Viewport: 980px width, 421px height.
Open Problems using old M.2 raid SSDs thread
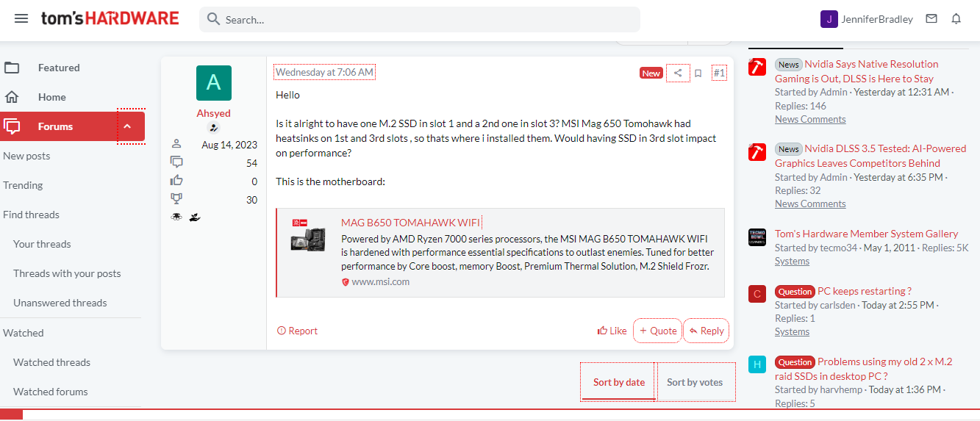[x=863, y=369]
